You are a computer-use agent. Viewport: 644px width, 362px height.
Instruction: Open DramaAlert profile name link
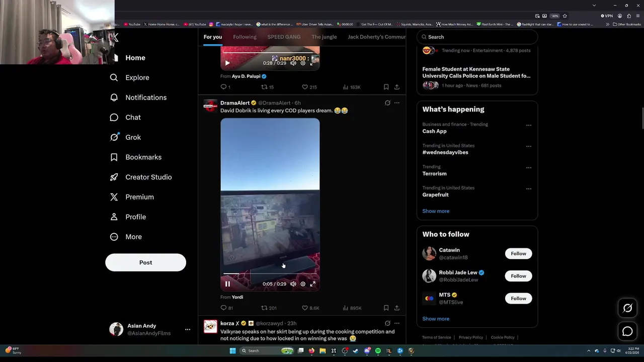tap(235, 103)
